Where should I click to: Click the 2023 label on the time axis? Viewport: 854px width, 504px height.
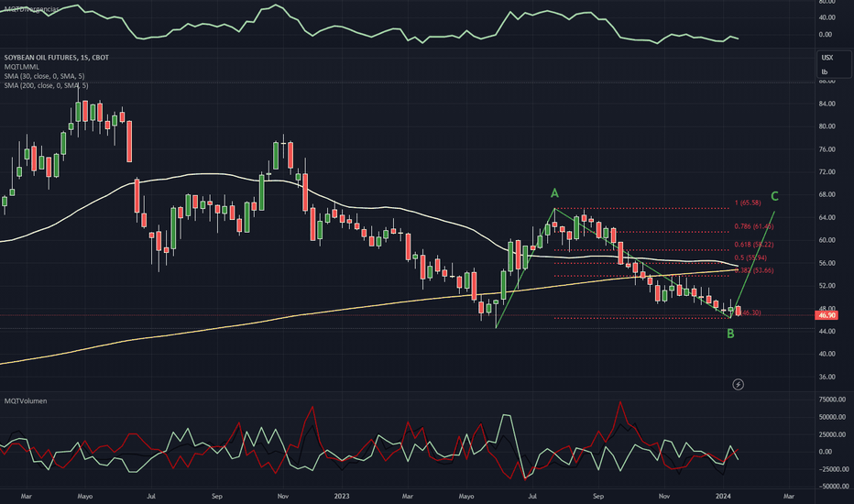[x=342, y=497]
